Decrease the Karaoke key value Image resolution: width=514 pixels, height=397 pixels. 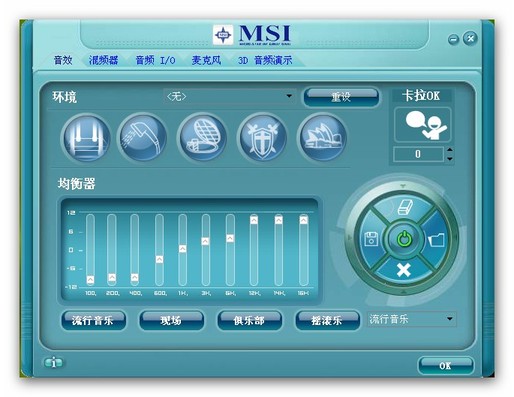click(x=450, y=159)
